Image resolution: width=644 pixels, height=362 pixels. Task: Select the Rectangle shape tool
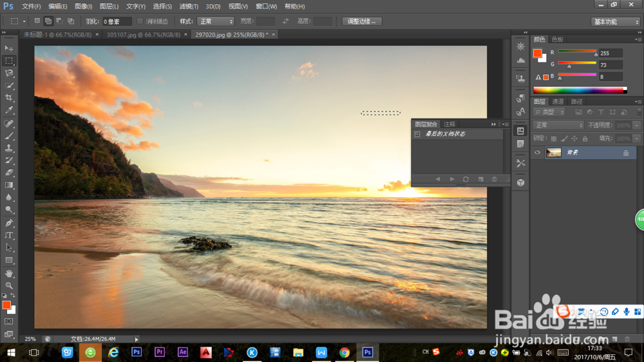click(8, 260)
